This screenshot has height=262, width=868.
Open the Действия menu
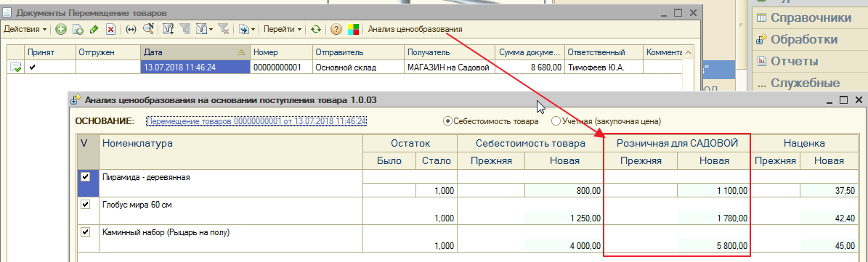[x=25, y=29]
